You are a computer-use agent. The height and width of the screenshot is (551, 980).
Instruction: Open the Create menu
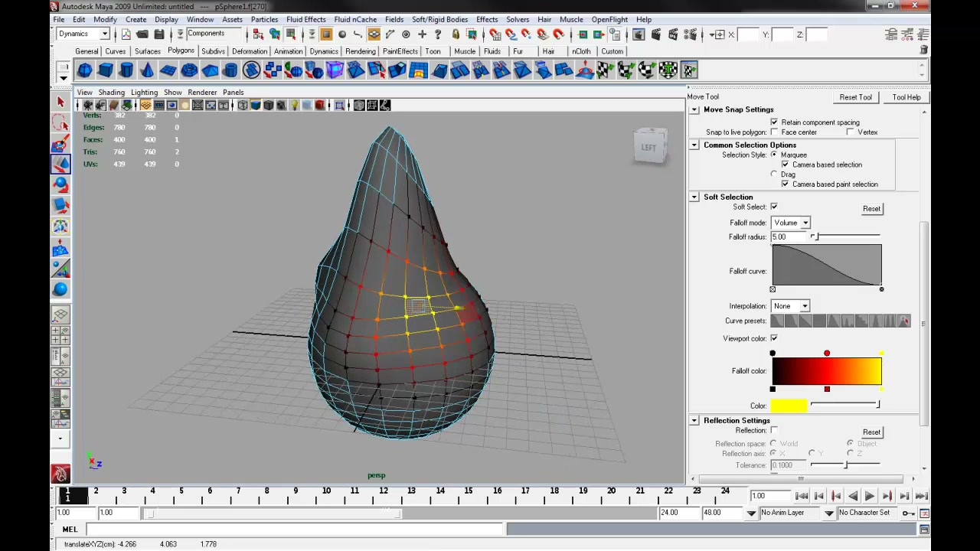coord(136,19)
